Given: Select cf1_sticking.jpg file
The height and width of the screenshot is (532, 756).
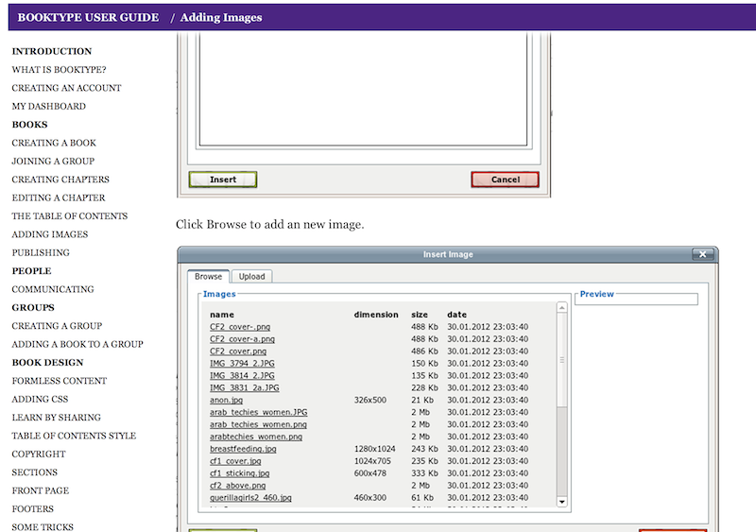Looking at the screenshot, I should [240, 473].
